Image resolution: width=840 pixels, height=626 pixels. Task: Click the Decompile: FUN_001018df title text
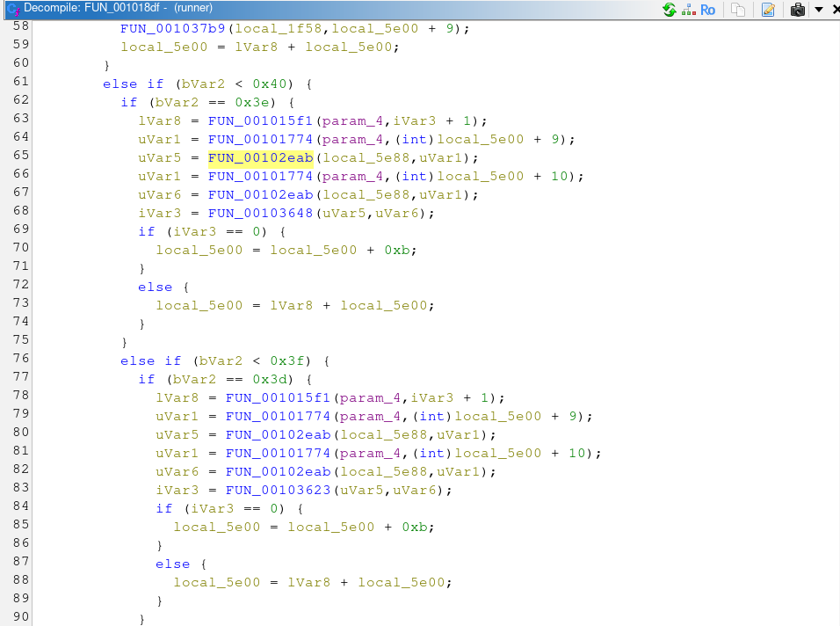tap(91, 8)
